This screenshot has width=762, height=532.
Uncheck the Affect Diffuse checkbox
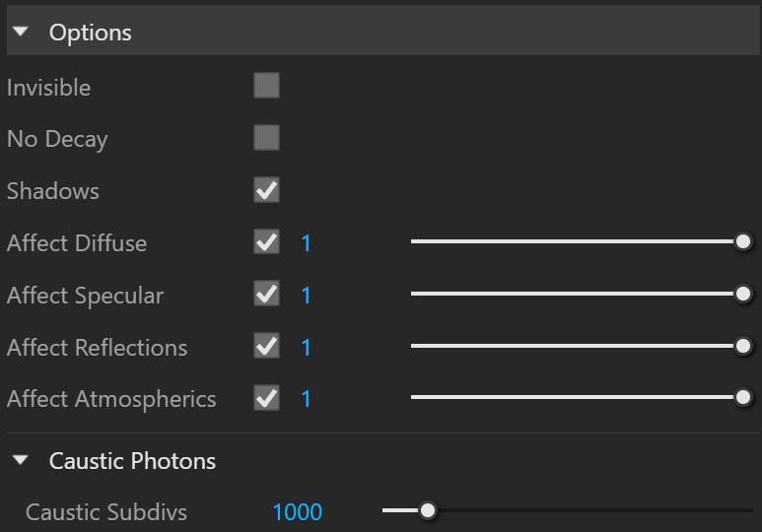click(x=266, y=242)
